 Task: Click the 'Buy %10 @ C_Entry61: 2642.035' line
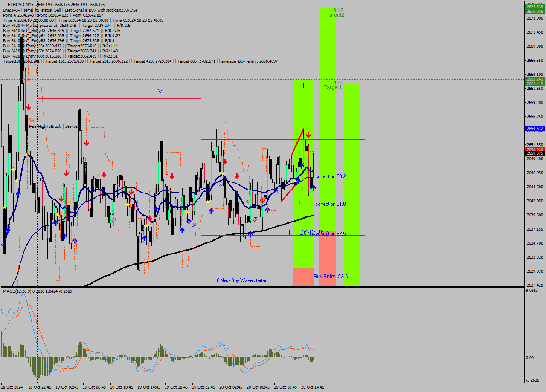(x=61, y=35)
